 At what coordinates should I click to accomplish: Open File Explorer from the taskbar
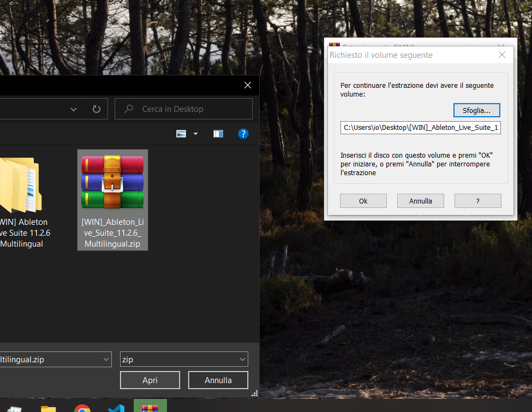(x=49, y=409)
